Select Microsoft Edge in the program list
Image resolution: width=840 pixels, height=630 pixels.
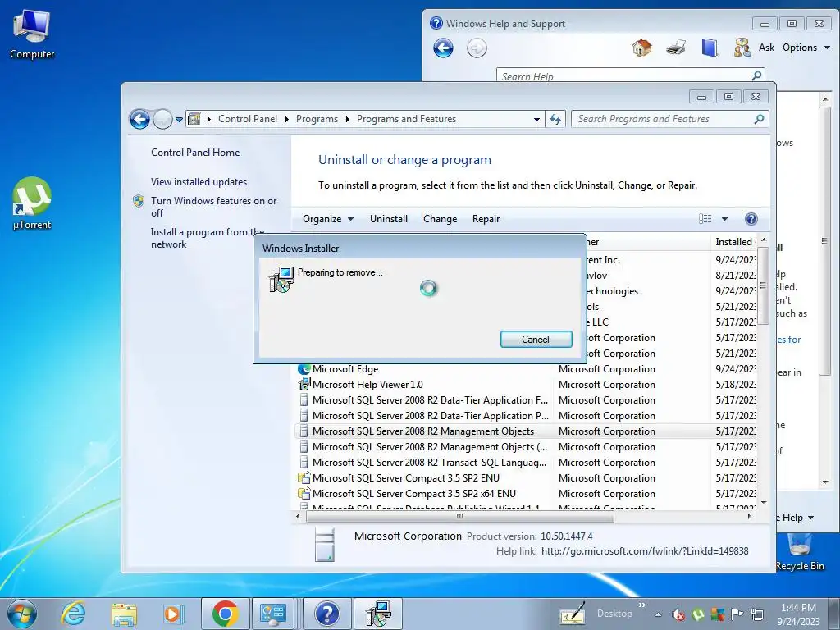click(525, 368)
